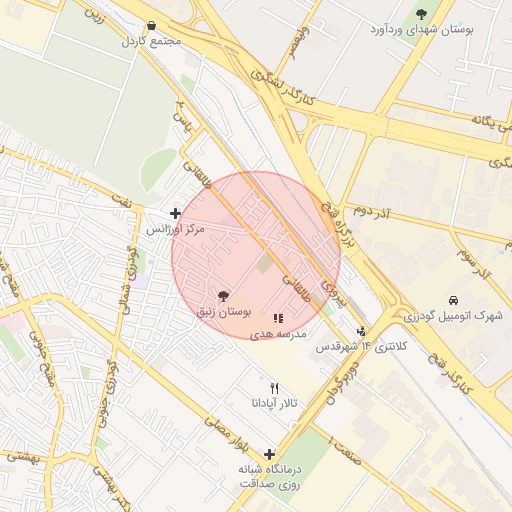512x512 pixels.
Task: Click the تالار آپادانا label text
Action: 274,404
